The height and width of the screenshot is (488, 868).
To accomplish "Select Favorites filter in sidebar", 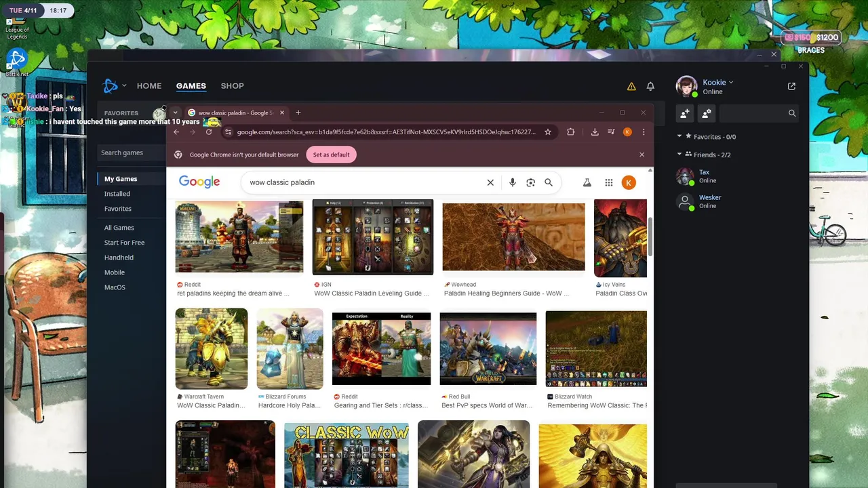I will (118, 209).
